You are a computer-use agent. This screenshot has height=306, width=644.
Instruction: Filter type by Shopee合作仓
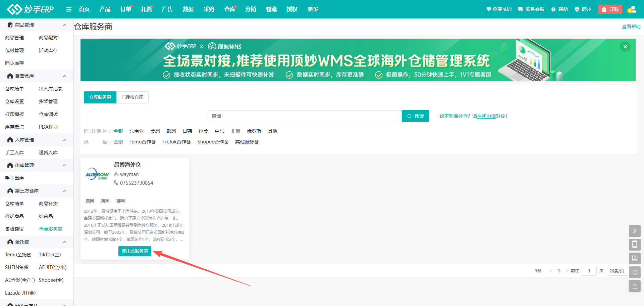(x=213, y=142)
